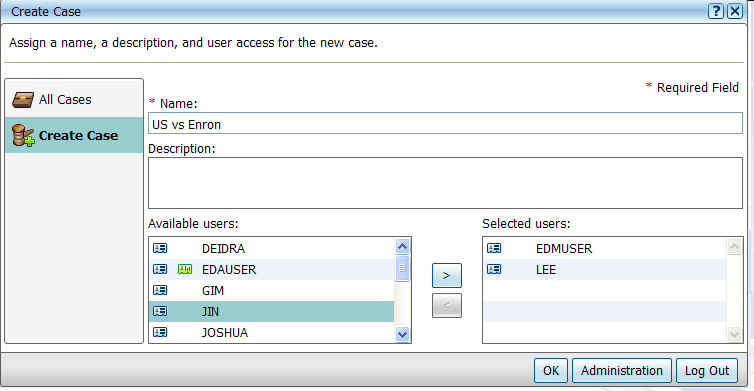Click the user card icon beside EDMUSER
754x391 pixels.
(494, 248)
